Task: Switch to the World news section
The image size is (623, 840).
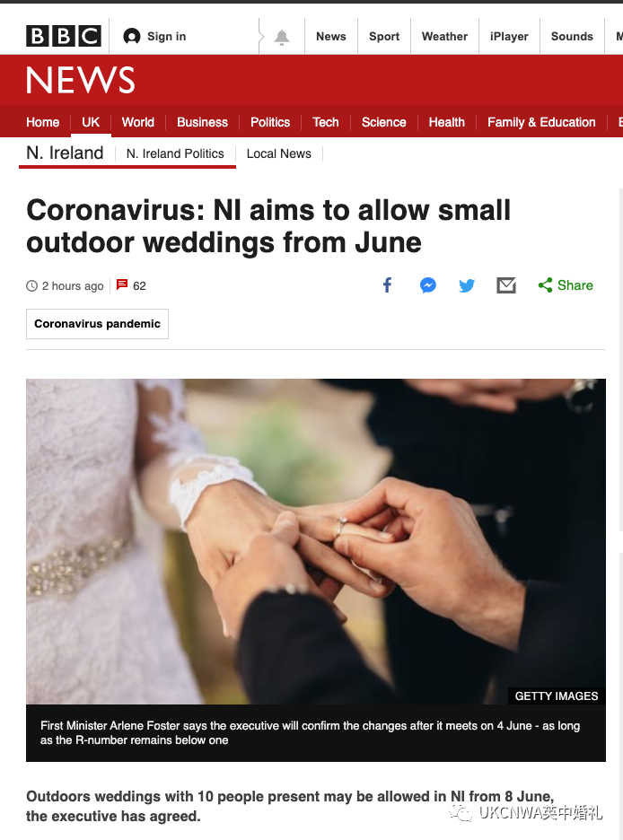Action: (137, 122)
